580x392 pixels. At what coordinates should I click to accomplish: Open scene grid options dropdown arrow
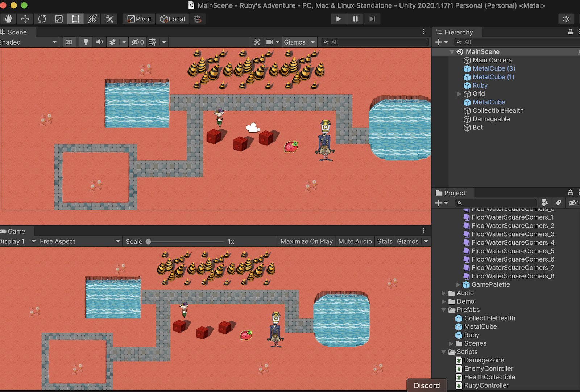(x=164, y=42)
